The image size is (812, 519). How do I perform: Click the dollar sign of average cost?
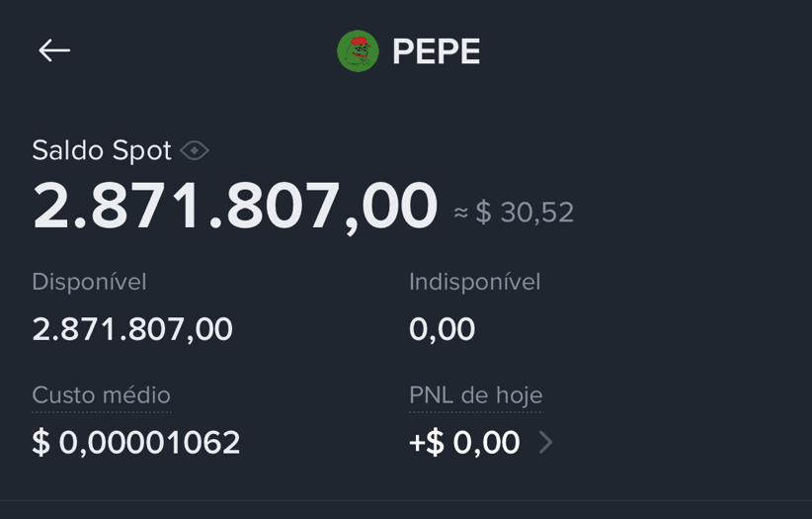(41, 442)
